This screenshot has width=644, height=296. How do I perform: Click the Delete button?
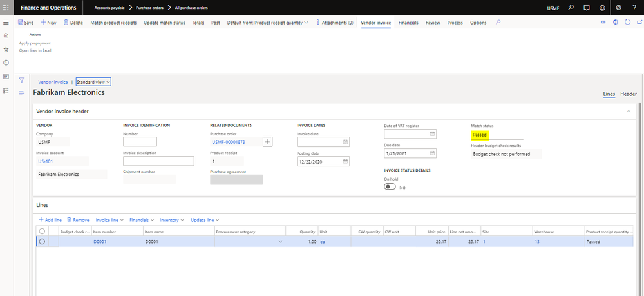73,23
